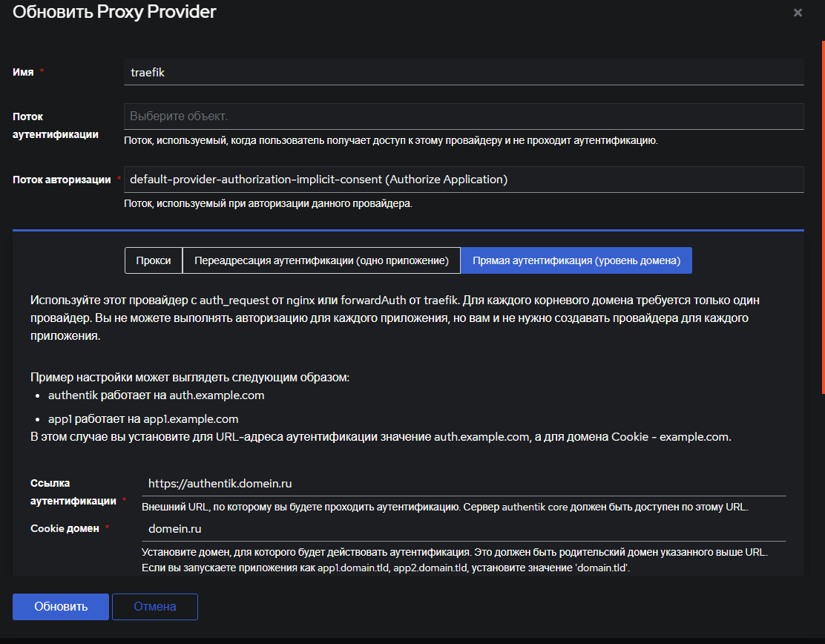Click the orange vertical scrollbar on right

pyautogui.click(x=822, y=215)
